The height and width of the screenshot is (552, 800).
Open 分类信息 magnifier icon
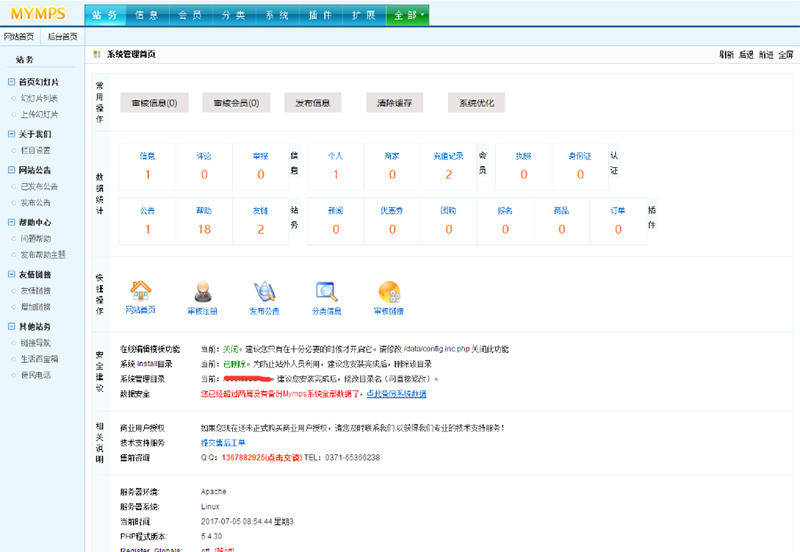point(327,291)
